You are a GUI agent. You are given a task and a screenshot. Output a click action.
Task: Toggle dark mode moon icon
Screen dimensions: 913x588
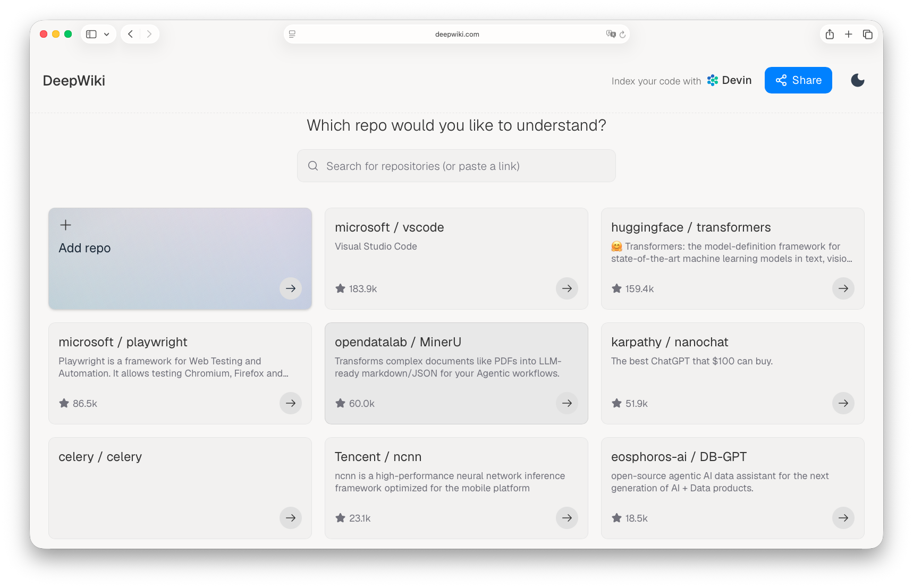pos(858,80)
